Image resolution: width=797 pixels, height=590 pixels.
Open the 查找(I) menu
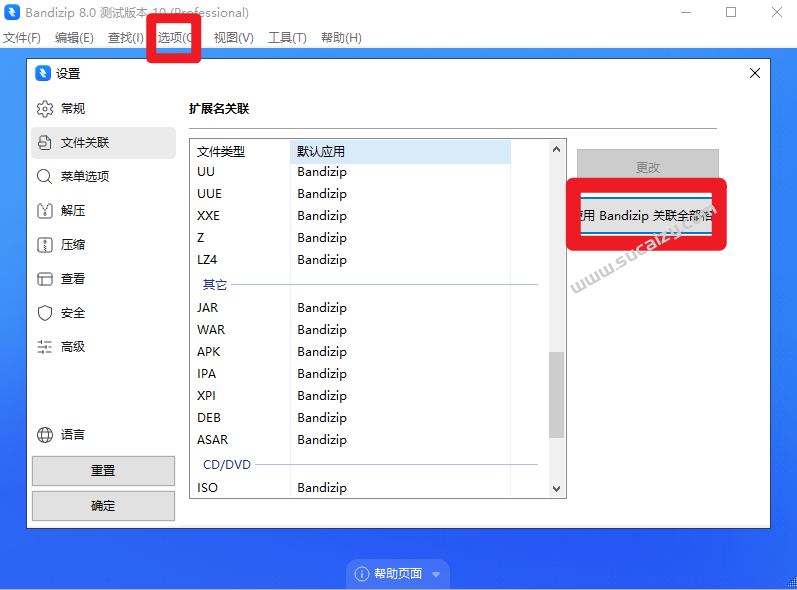126,38
